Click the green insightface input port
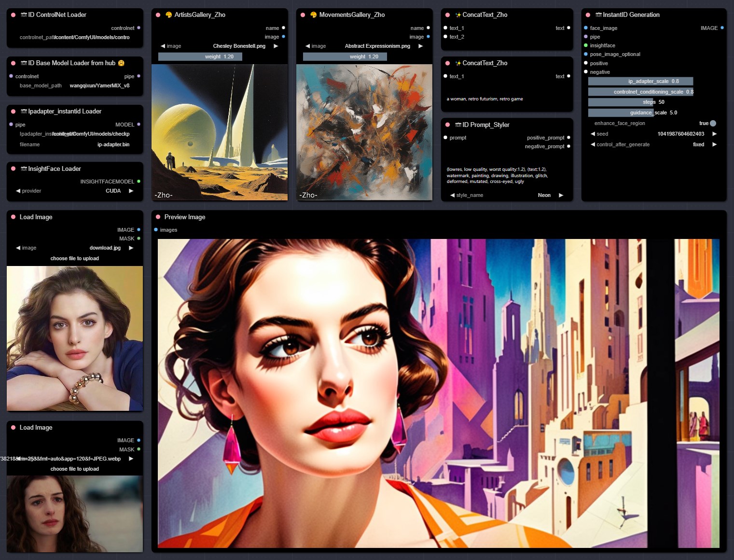Viewport: 734px width, 560px height. 586,45
